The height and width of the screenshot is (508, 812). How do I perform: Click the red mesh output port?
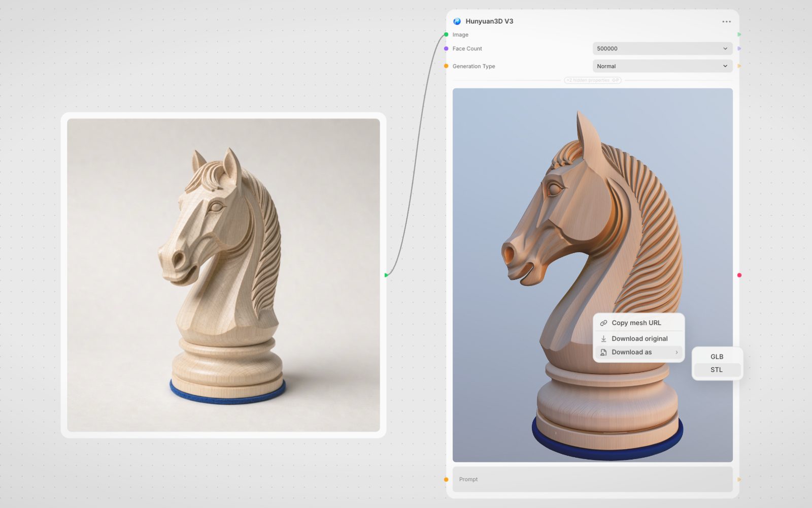pos(739,275)
